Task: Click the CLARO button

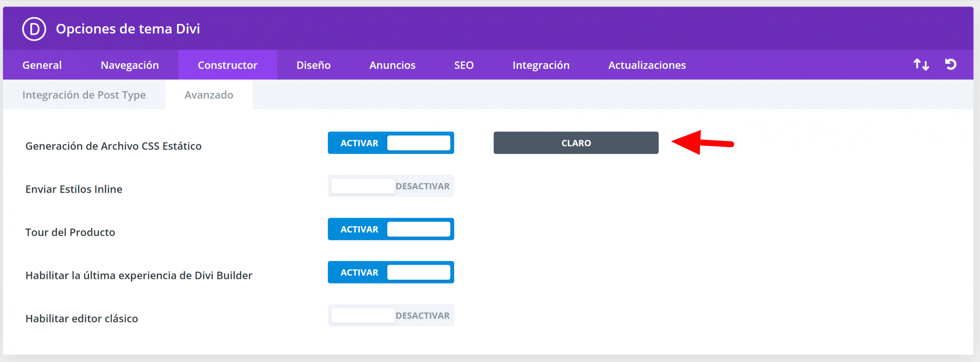Action: tap(576, 143)
